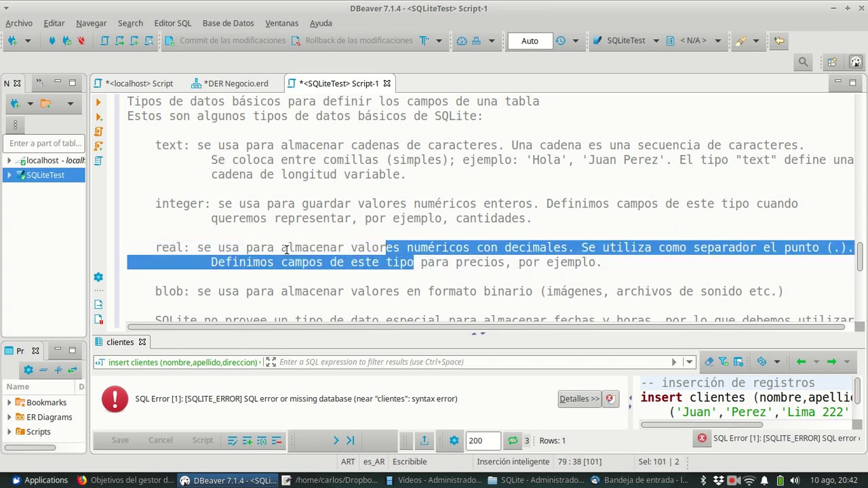Open the New Connection dropdown arrow
The width and height of the screenshot is (868, 488).
click(x=28, y=41)
